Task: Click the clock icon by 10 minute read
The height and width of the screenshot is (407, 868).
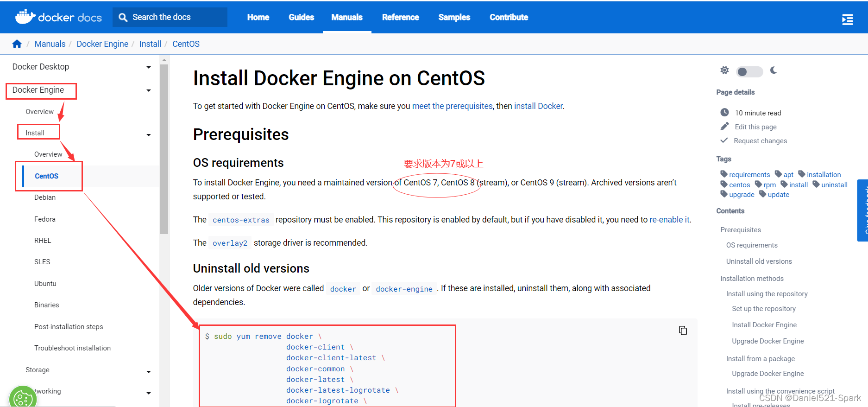Action: point(724,112)
